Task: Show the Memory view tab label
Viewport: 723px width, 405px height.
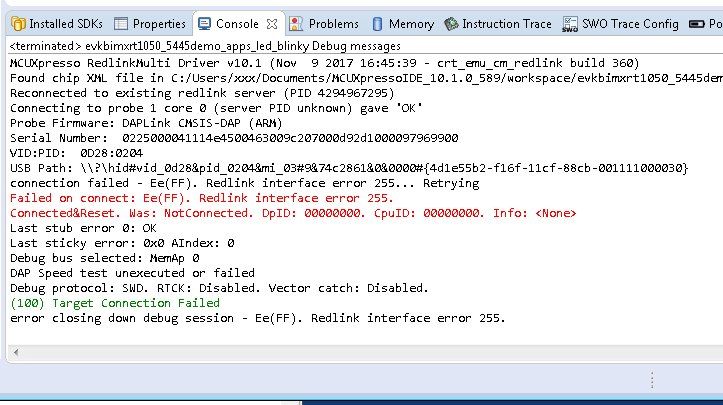Action: (x=411, y=23)
